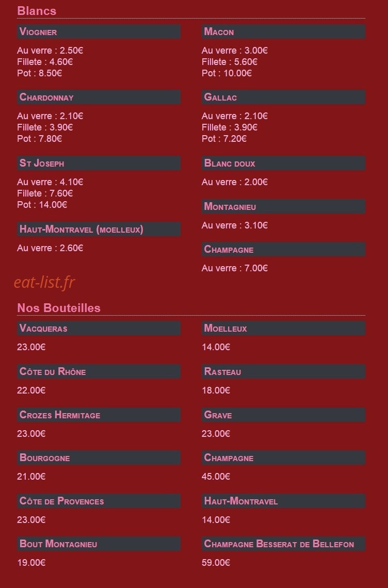The width and height of the screenshot is (388, 588).
Task: Select the St Joseph heading
Action: (99, 163)
